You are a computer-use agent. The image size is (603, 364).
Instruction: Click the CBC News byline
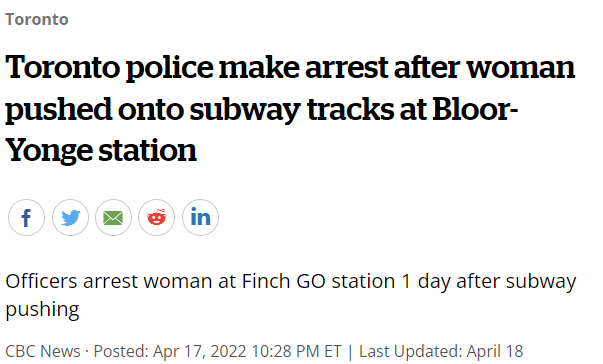(x=43, y=351)
